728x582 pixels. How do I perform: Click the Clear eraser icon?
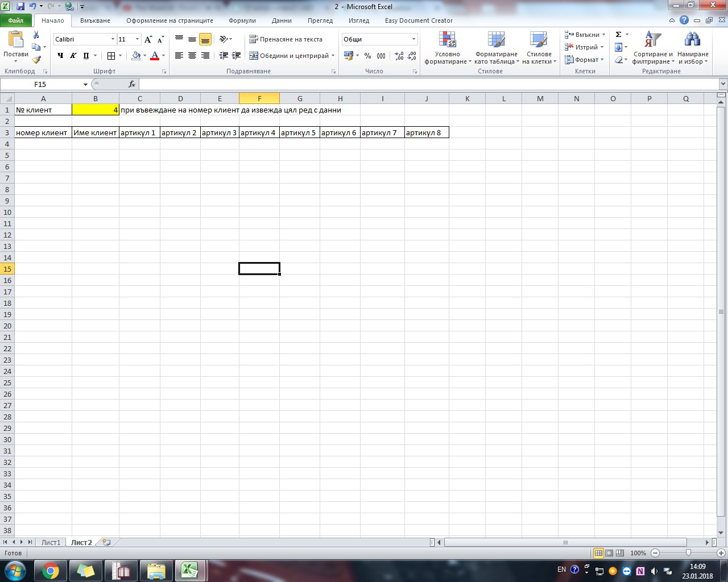619,60
